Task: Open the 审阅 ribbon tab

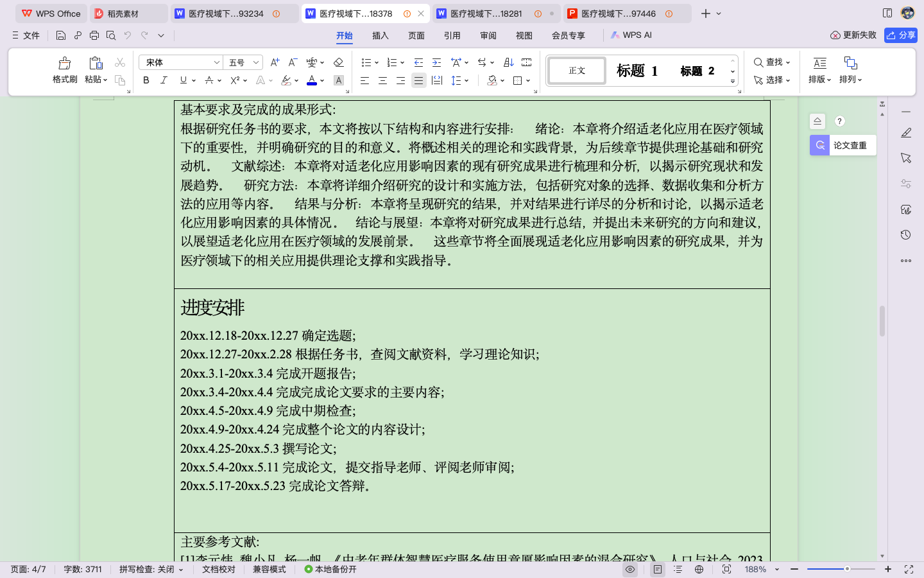Action: click(x=488, y=35)
